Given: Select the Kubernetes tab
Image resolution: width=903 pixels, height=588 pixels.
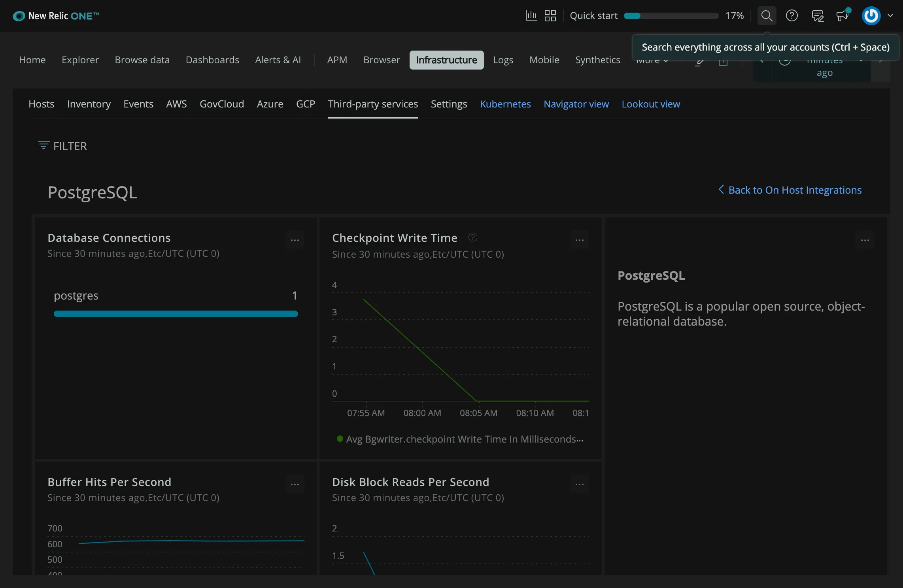Looking at the screenshot, I should point(506,104).
